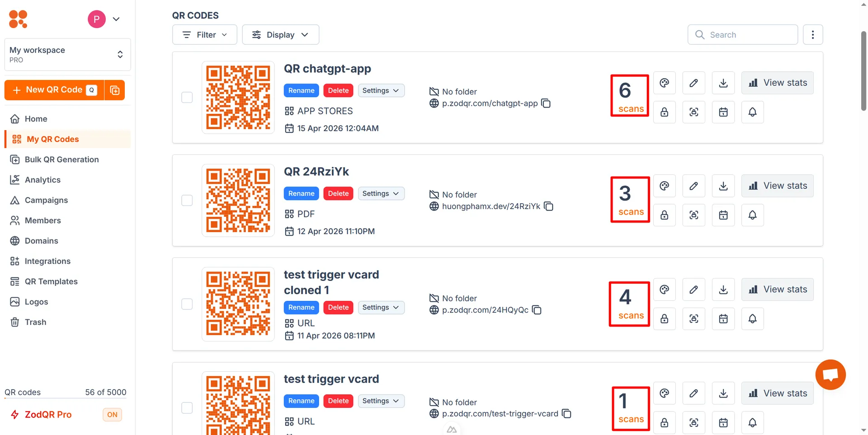This screenshot has height=435, width=868.
Task: Select checkbox for QR chatgpt-app
Action: 187,98
